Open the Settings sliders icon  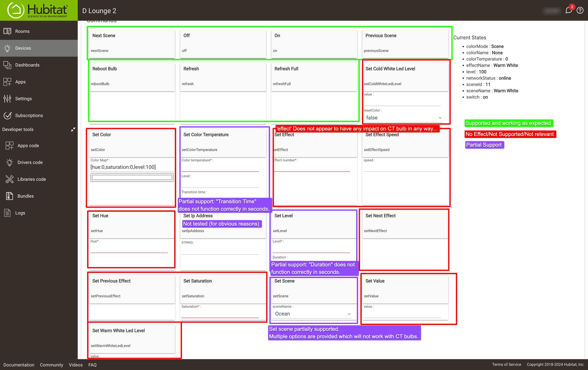click(x=7, y=99)
